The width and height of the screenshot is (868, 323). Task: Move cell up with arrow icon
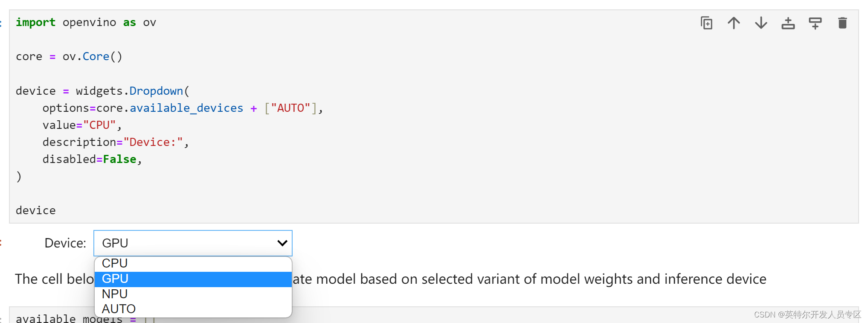click(x=734, y=23)
